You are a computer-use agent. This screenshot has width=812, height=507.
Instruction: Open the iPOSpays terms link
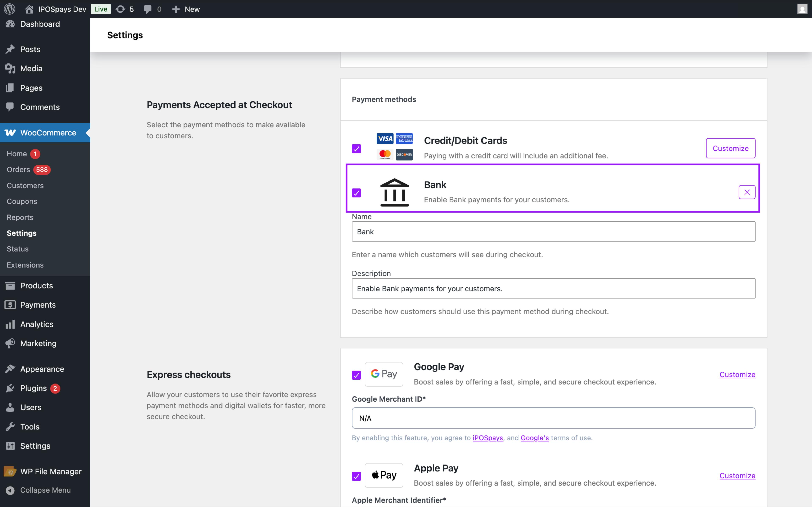pyautogui.click(x=488, y=437)
